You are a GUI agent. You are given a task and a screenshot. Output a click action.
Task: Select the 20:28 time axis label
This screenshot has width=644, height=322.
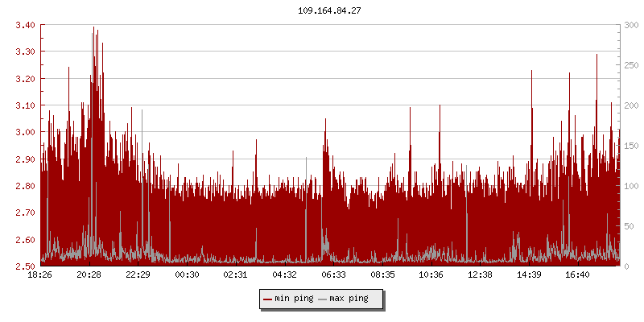(x=89, y=275)
